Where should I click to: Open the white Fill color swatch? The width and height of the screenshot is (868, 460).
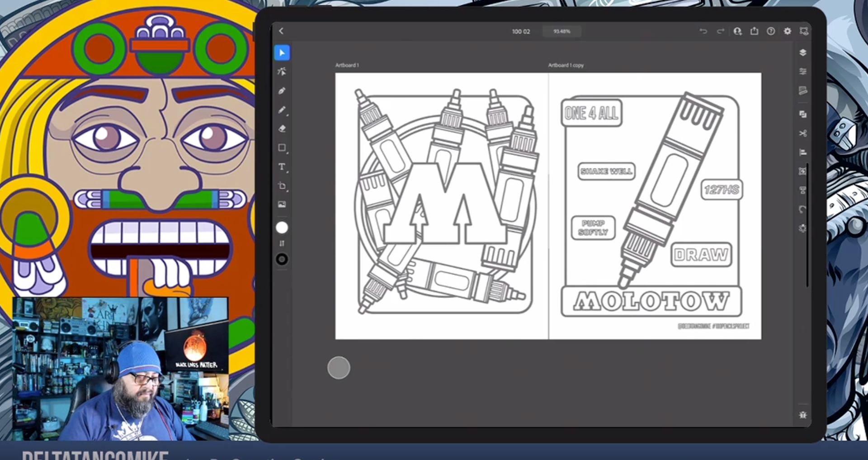point(282,228)
